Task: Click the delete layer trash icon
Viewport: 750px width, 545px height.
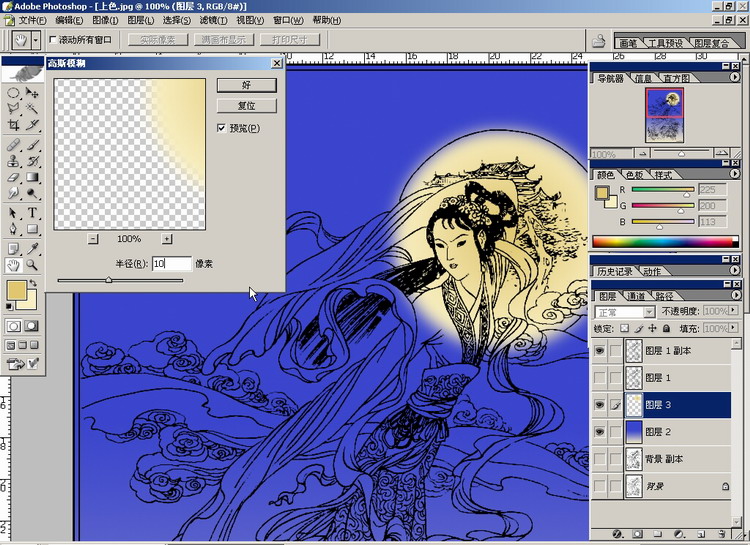Action: point(722,534)
